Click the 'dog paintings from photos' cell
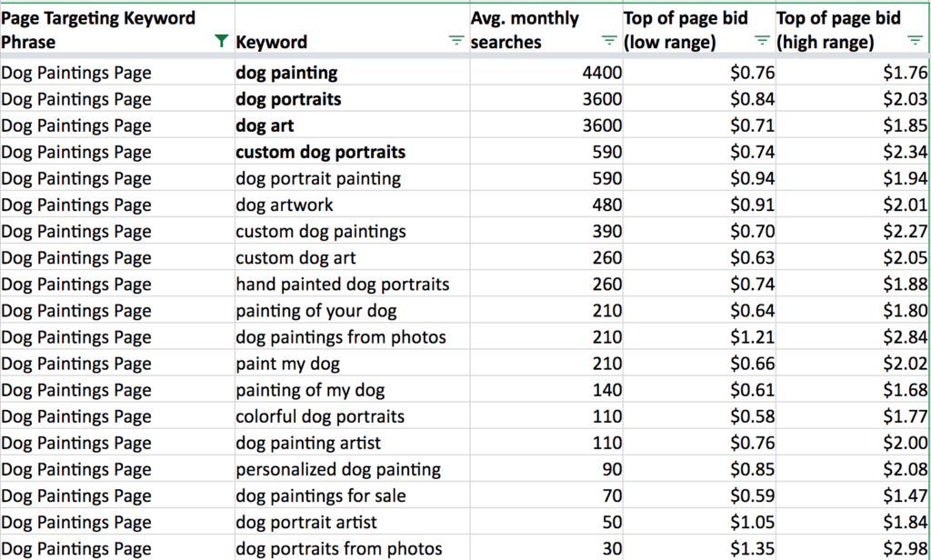Screen dimensions: 931x560 tap(352, 337)
